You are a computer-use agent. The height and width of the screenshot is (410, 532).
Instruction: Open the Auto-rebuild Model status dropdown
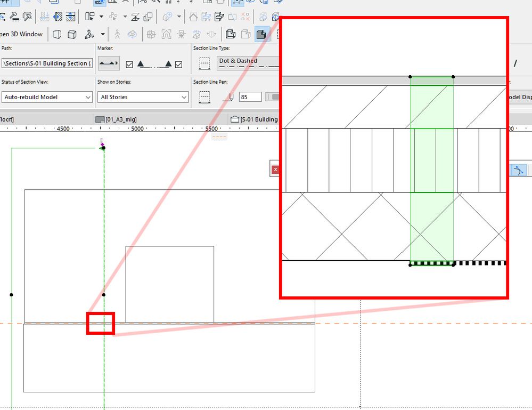tap(47, 97)
